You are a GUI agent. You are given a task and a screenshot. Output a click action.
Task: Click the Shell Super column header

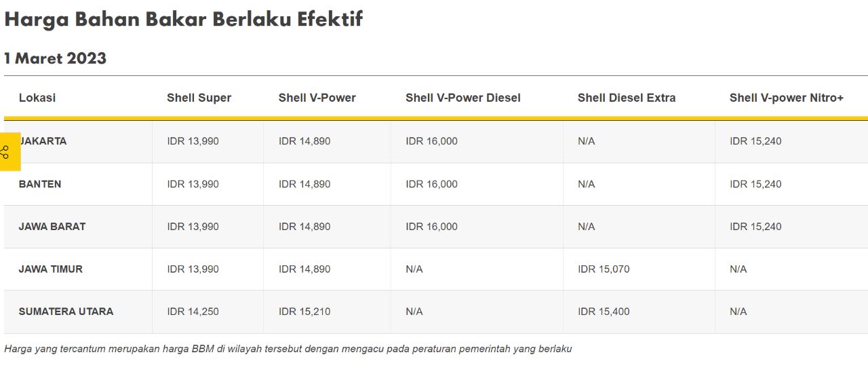tap(199, 98)
